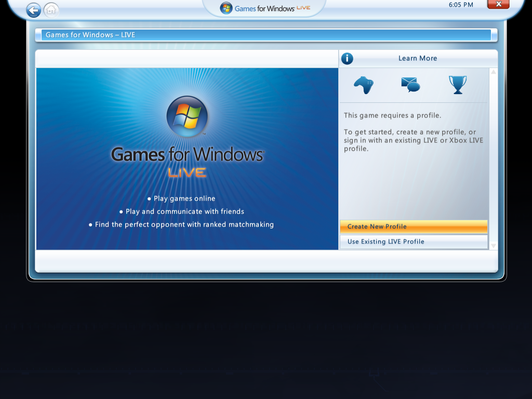Click the blue info icon beside Learn More
The width and height of the screenshot is (532, 399).
pos(347,58)
